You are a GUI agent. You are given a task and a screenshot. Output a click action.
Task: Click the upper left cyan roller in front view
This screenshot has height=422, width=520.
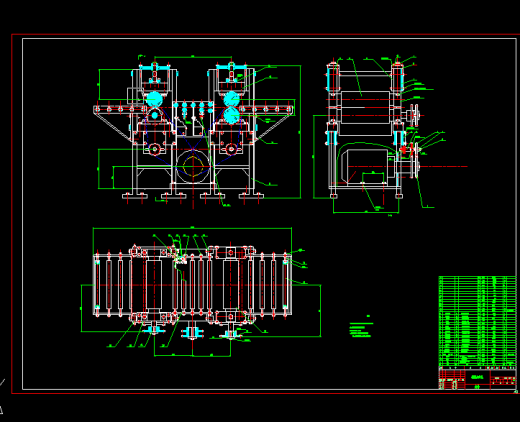tap(154, 99)
